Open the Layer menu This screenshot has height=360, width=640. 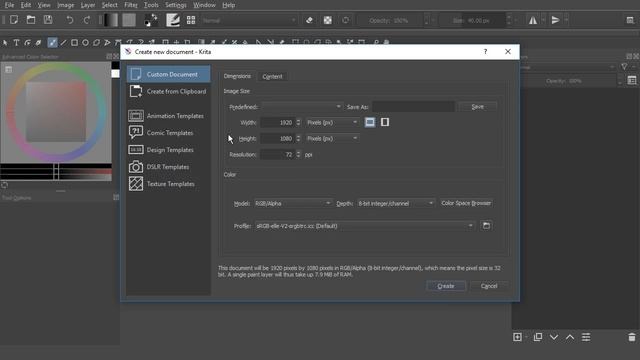(88, 5)
